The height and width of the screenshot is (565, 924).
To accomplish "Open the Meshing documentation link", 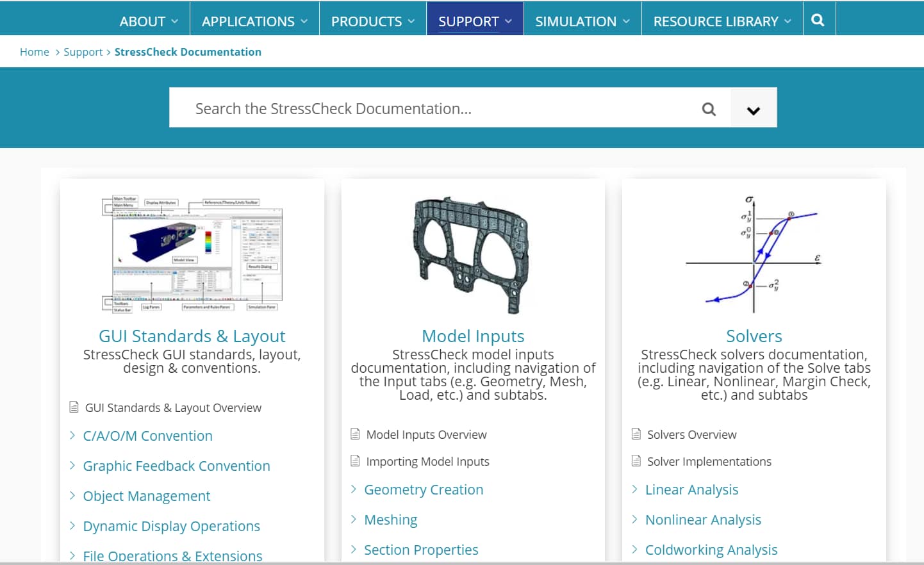I will click(x=391, y=520).
